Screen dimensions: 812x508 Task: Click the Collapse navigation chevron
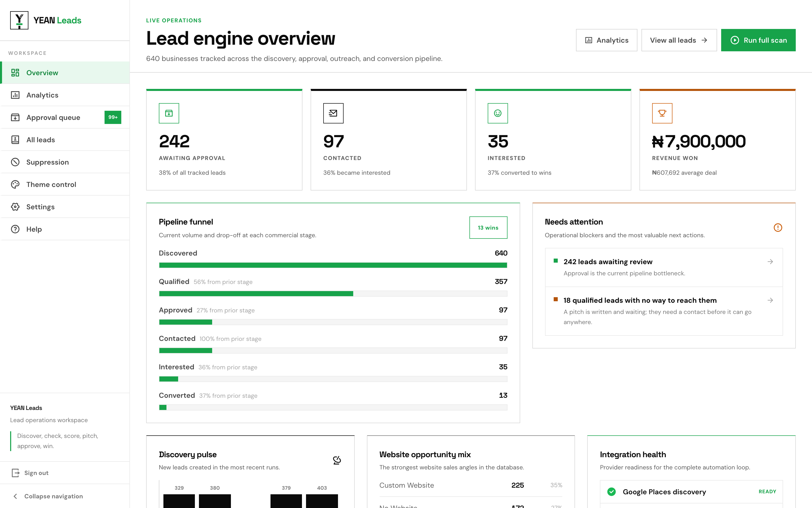tap(15, 496)
